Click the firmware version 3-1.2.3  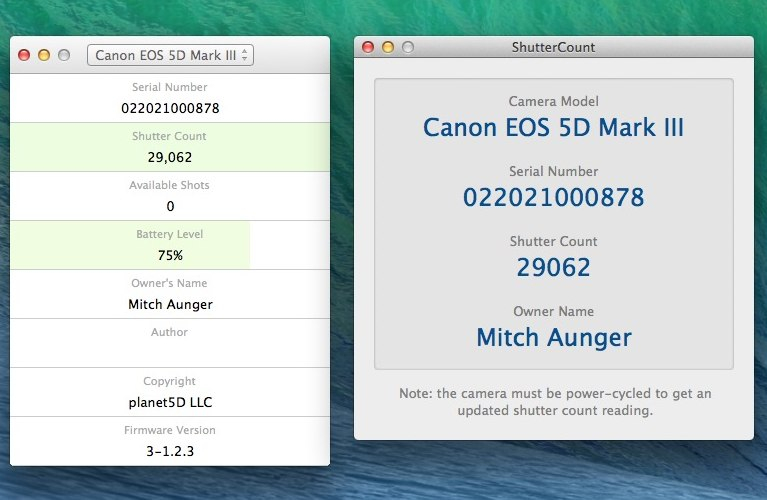point(170,451)
